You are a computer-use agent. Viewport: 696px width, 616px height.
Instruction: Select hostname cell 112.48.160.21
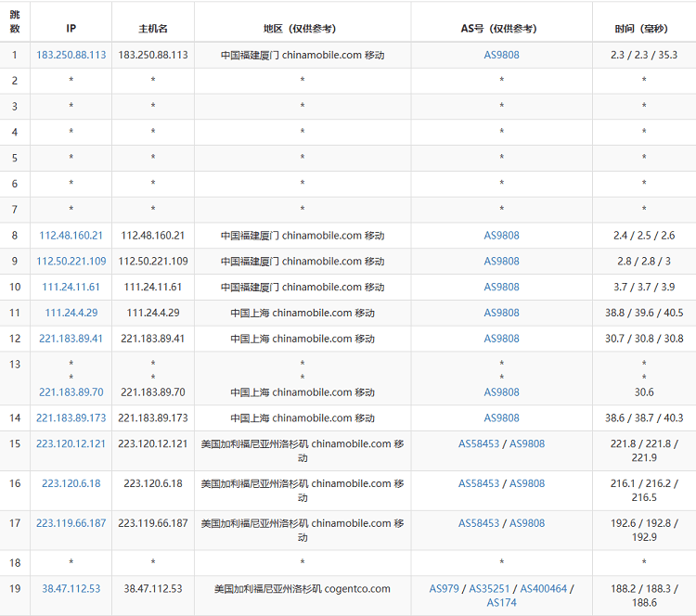click(x=153, y=236)
